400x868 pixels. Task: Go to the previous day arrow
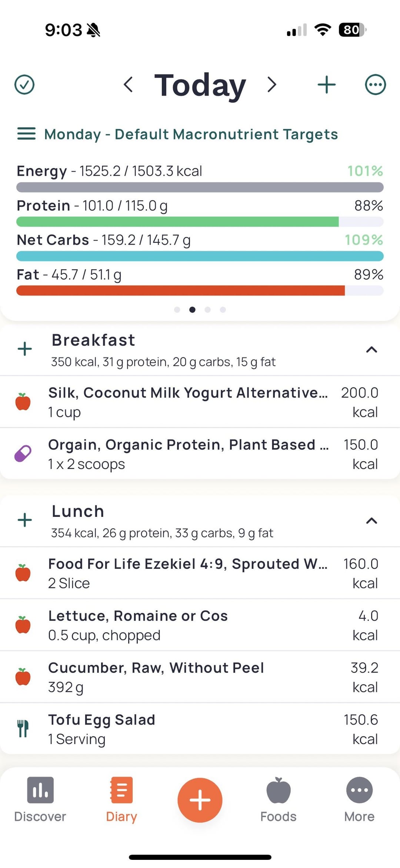click(128, 85)
